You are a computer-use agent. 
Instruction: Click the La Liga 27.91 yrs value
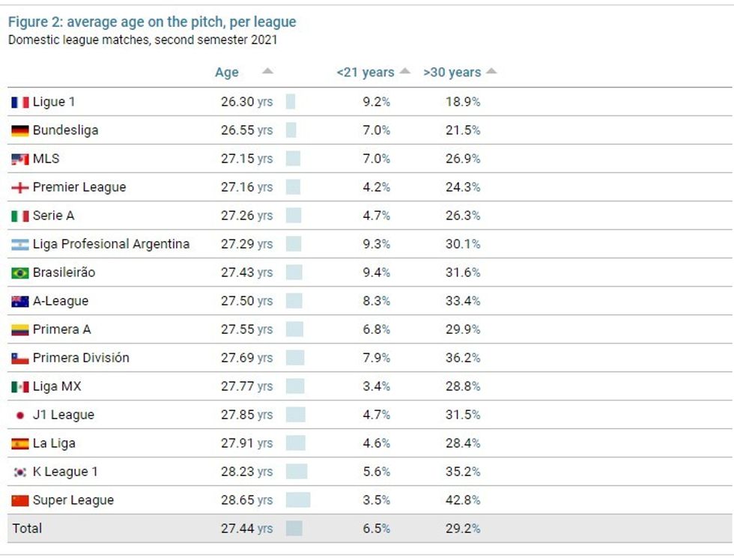point(246,443)
